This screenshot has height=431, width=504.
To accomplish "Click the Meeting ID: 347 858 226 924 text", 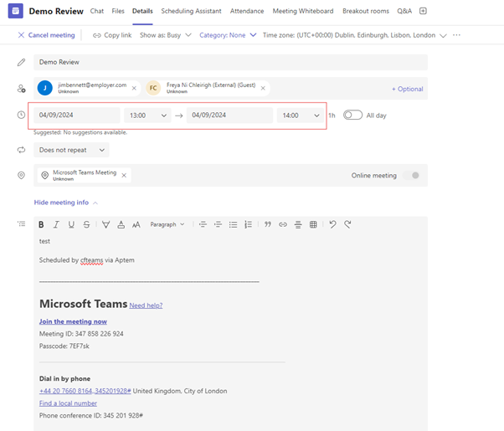I will pyautogui.click(x=81, y=334).
